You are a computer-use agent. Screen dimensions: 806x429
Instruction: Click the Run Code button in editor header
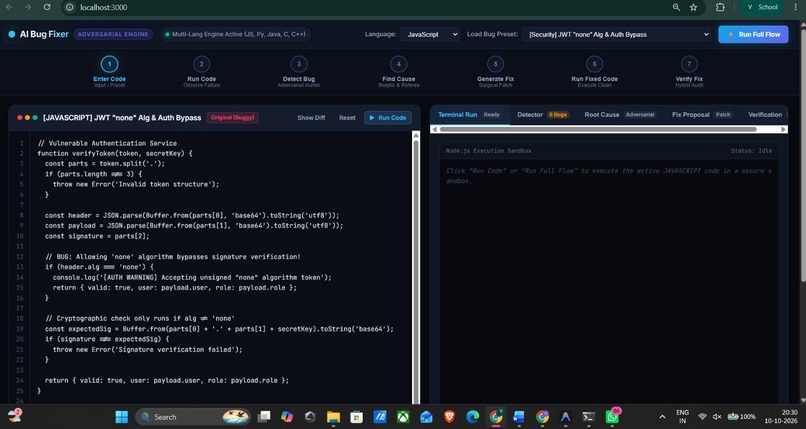(x=388, y=118)
